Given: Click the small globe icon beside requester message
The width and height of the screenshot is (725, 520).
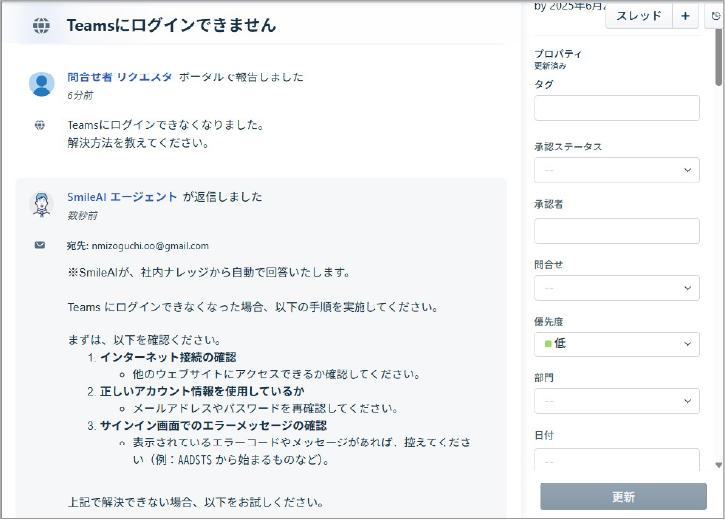Looking at the screenshot, I should click(x=40, y=125).
